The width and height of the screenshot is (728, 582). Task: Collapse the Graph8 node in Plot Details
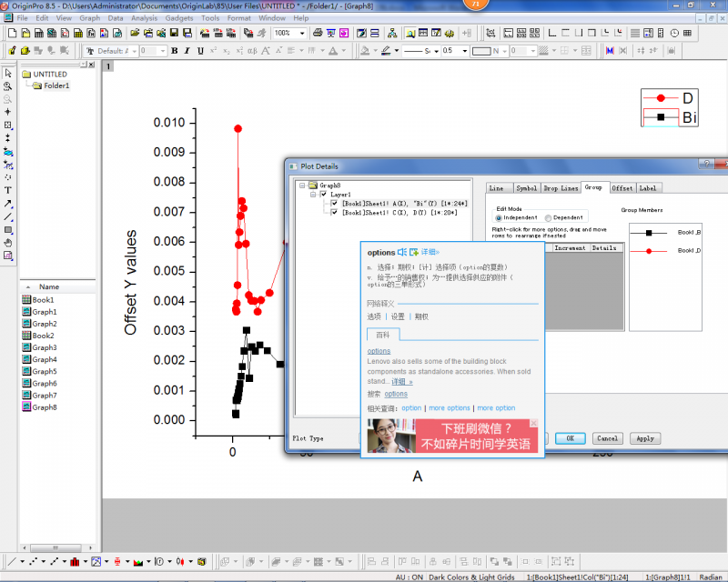pos(302,186)
